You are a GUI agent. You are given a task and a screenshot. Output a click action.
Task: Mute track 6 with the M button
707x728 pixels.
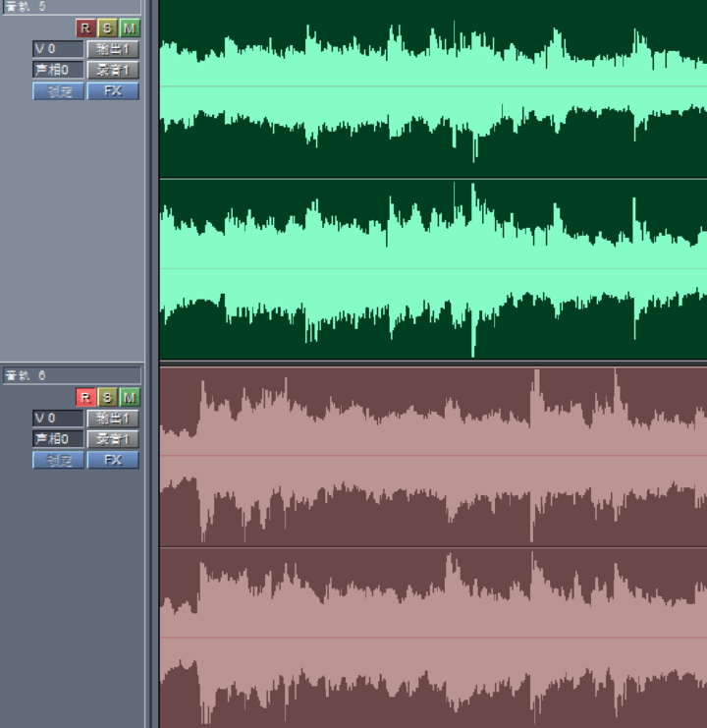click(x=130, y=398)
